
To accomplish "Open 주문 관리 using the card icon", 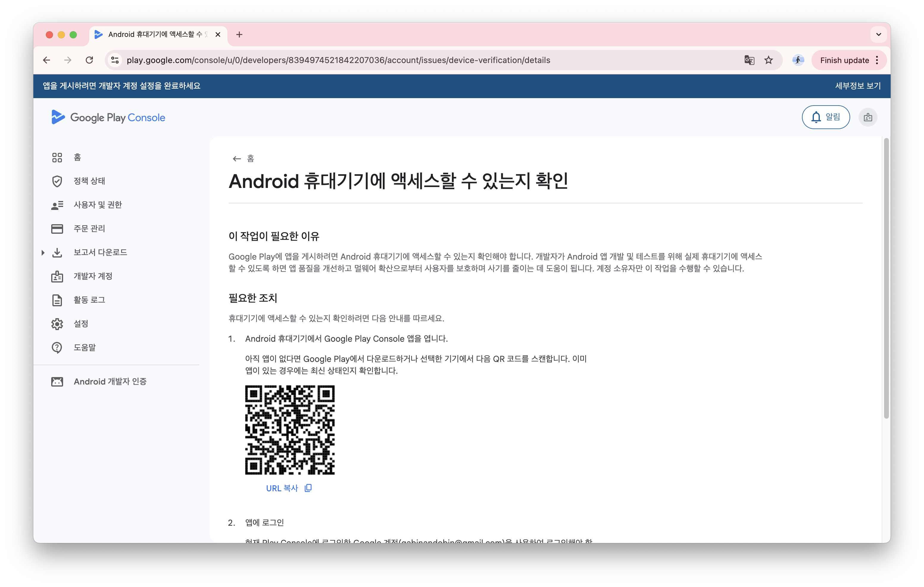I will (x=57, y=228).
